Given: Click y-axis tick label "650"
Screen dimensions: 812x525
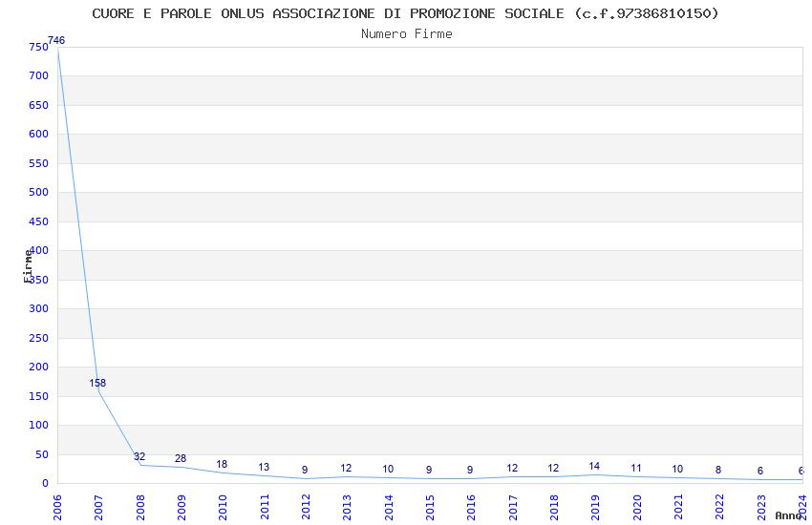Looking at the screenshot, I should pos(39,105).
